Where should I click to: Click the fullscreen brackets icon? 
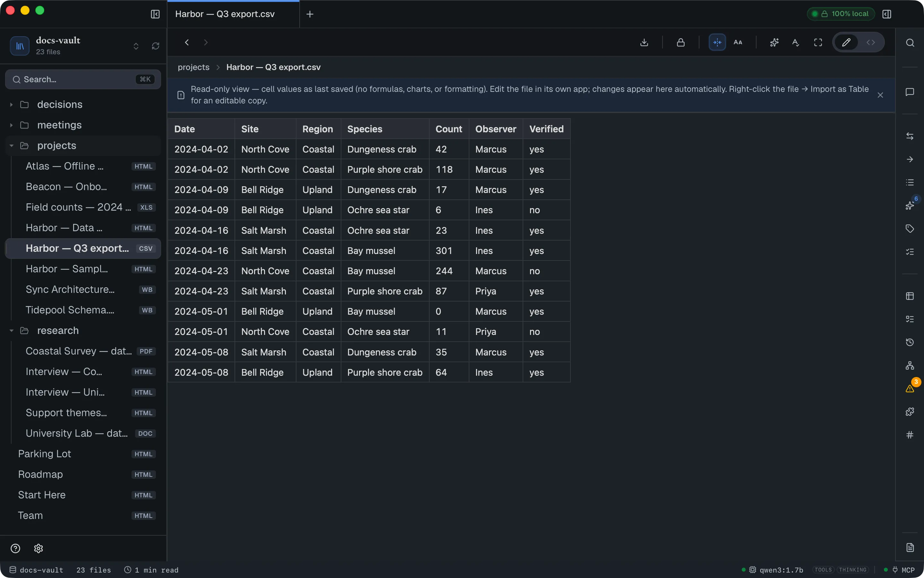tap(818, 42)
